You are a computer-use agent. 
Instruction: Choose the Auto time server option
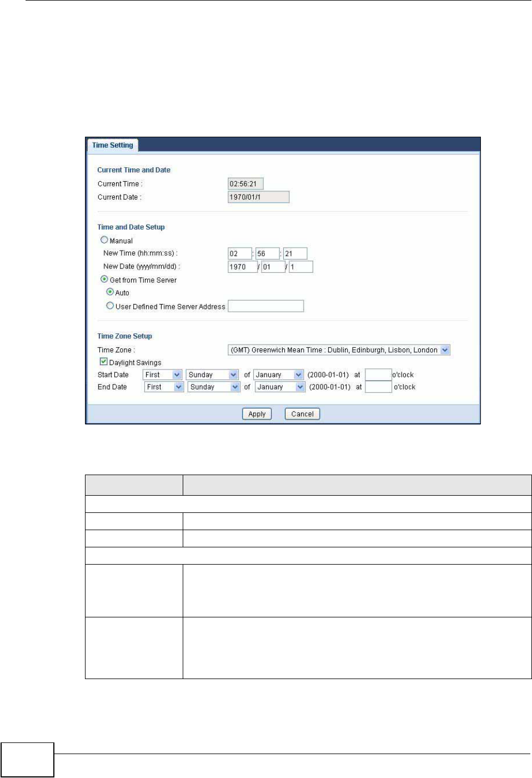coord(110,292)
